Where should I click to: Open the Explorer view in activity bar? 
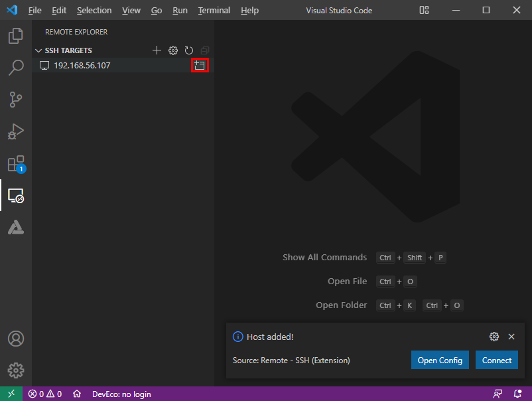click(16, 36)
